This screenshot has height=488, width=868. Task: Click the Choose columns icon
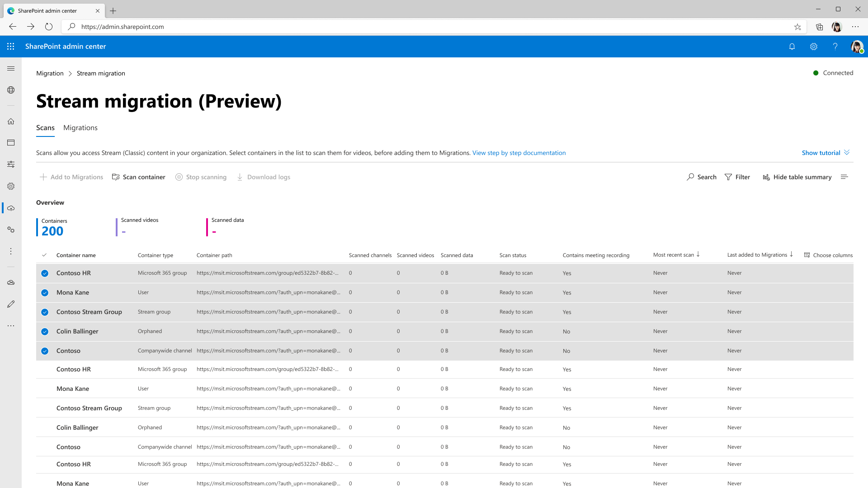(807, 255)
